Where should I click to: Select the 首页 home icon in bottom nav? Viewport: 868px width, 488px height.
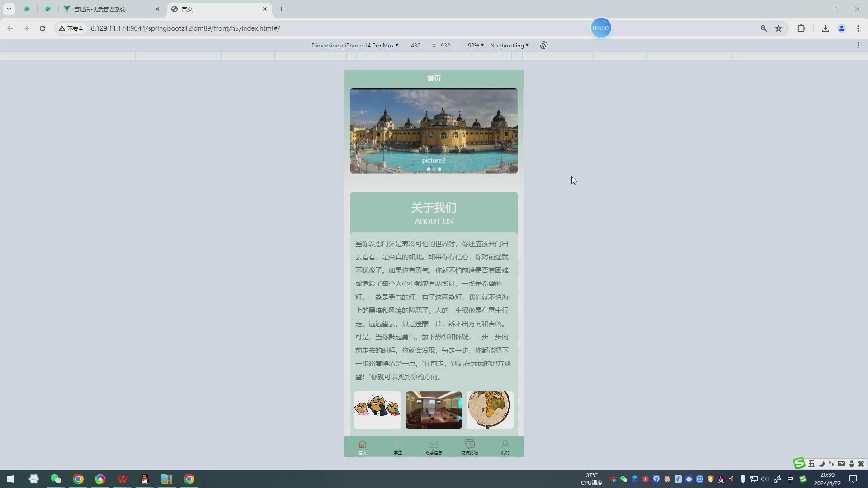click(362, 447)
